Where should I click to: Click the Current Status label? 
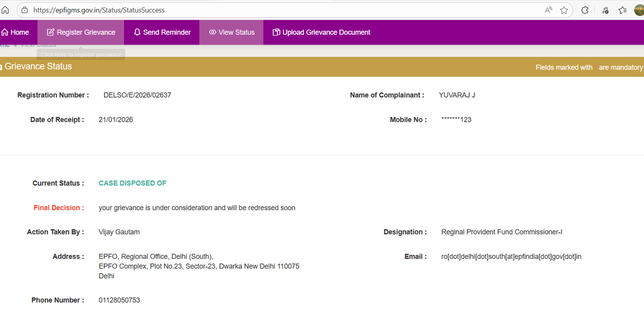click(58, 183)
